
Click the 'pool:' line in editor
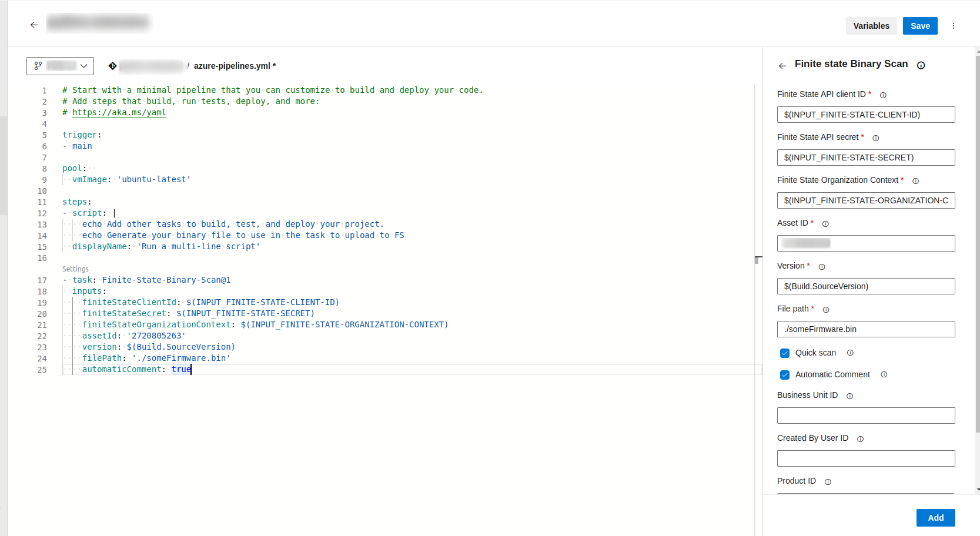[75, 168]
